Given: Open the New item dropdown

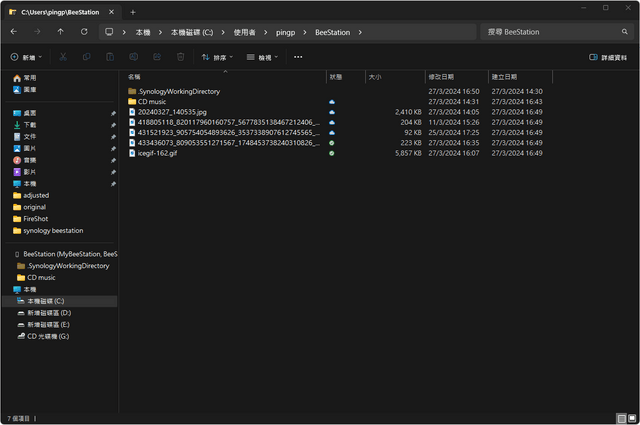Looking at the screenshot, I should [26, 57].
